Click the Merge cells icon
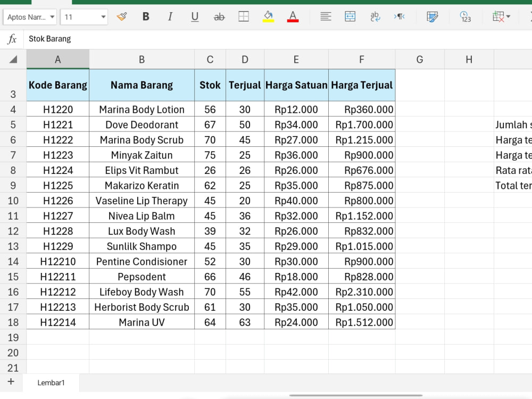 pos(350,16)
